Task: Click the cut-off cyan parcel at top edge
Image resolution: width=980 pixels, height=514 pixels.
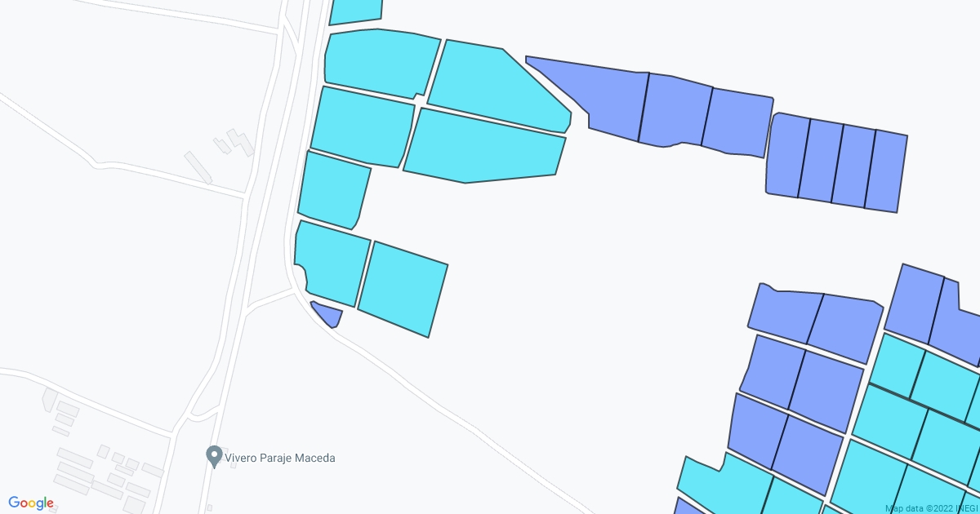Action: (356, 10)
